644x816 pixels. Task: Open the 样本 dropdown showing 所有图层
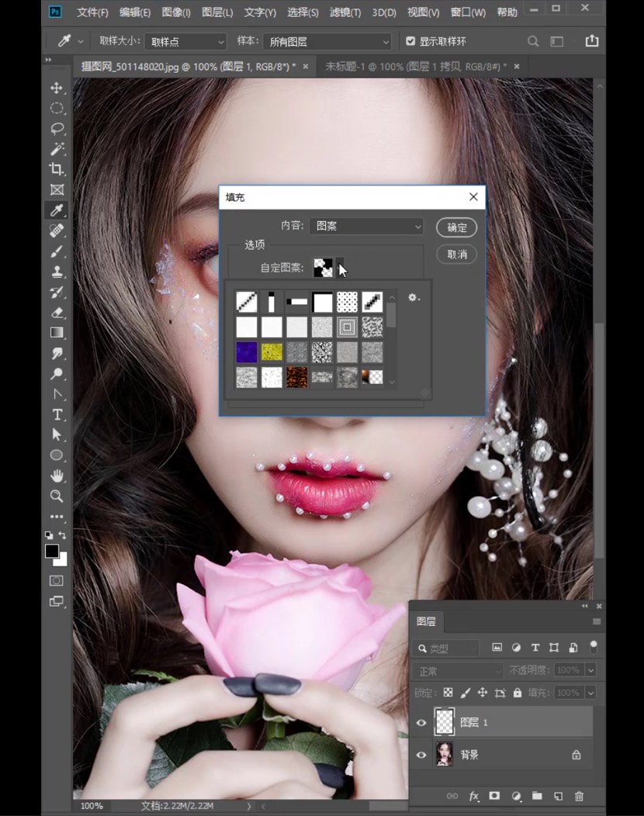tap(327, 41)
